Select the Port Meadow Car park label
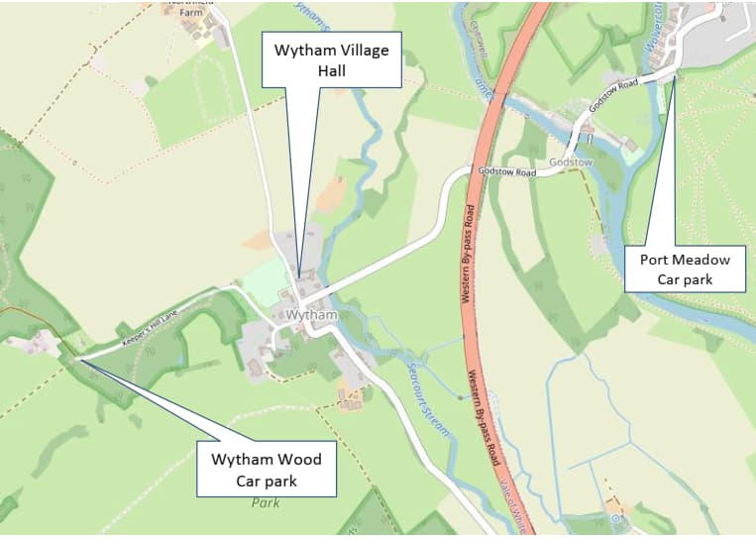This screenshot has height=540, width=756. tap(685, 270)
